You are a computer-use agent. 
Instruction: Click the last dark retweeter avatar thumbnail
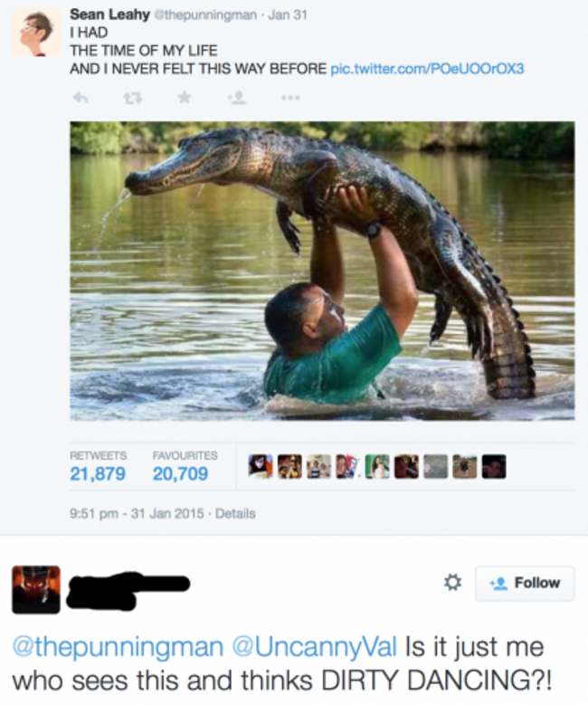494,466
